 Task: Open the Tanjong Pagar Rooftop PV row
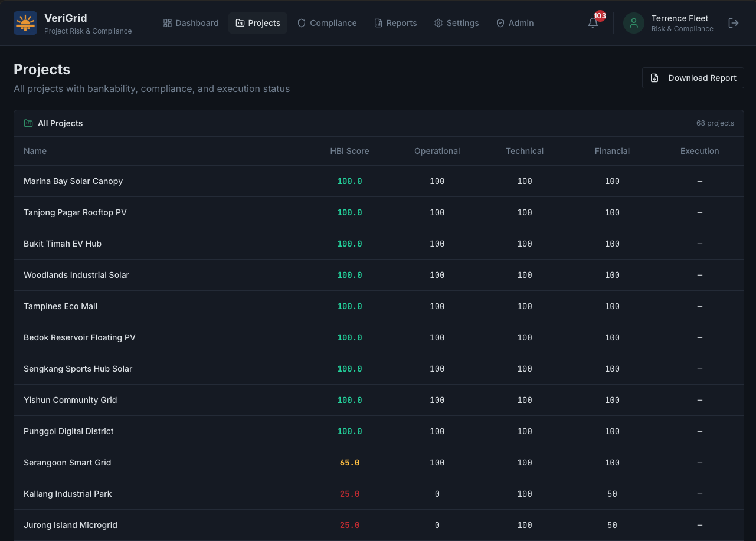(x=379, y=212)
